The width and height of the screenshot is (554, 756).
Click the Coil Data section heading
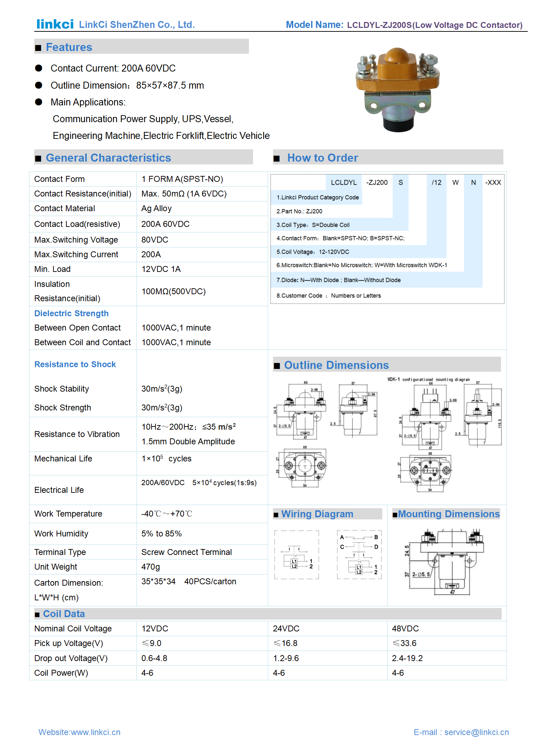[x=64, y=614]
